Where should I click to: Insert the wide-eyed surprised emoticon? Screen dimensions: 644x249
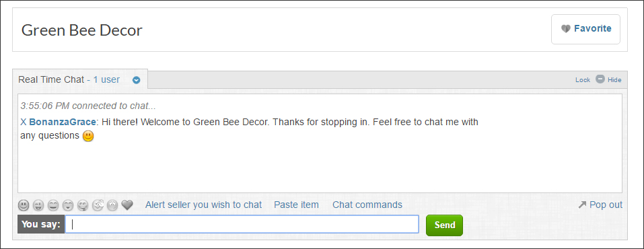pyautogui.click(x=112, y=205)
